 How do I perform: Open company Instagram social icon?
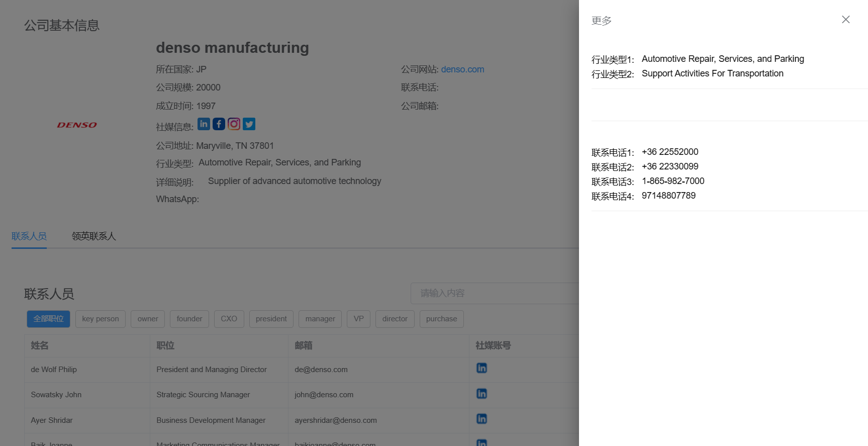click(234, 124)
